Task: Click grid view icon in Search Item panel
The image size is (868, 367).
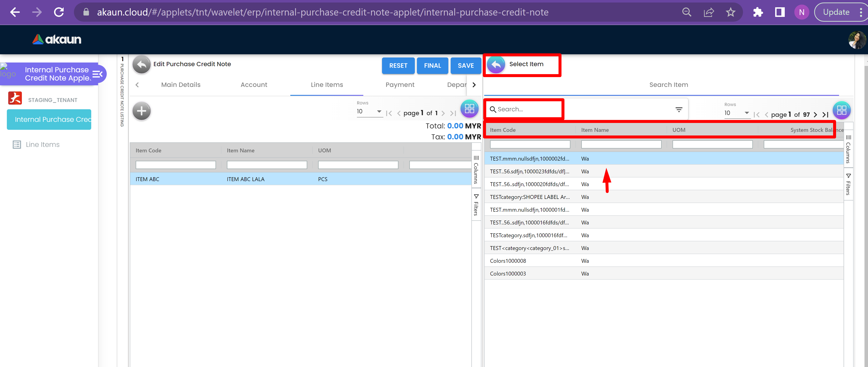Action: point(841,110)
